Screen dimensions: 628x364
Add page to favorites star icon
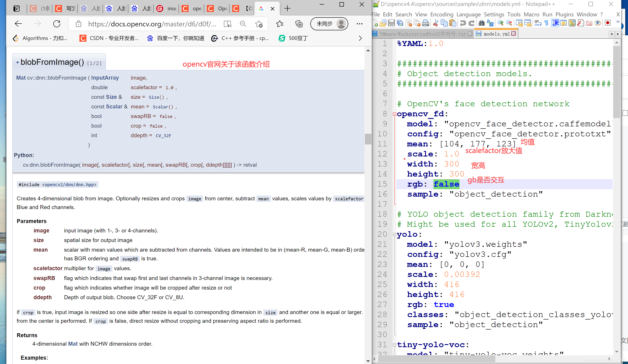[259, 24]
